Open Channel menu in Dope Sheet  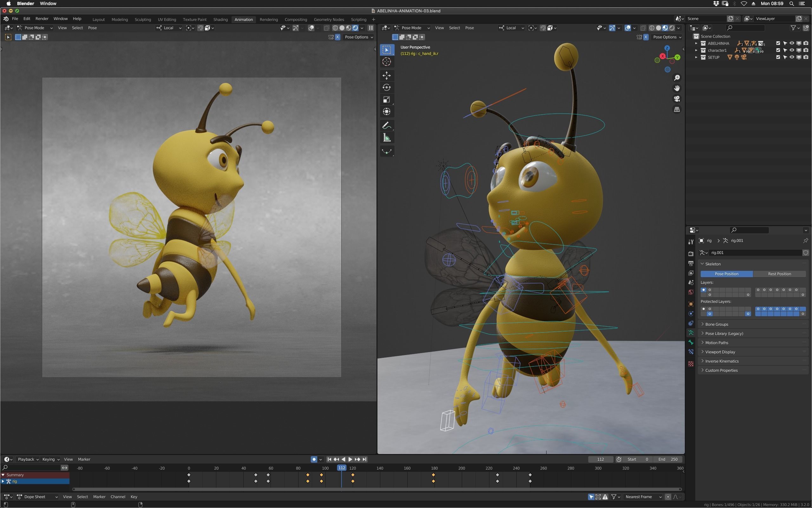(118, 497)
